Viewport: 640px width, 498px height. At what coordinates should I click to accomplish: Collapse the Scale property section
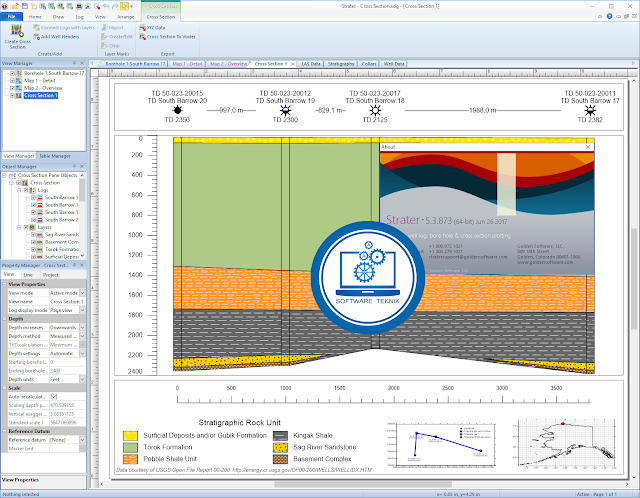click(4, 388)
